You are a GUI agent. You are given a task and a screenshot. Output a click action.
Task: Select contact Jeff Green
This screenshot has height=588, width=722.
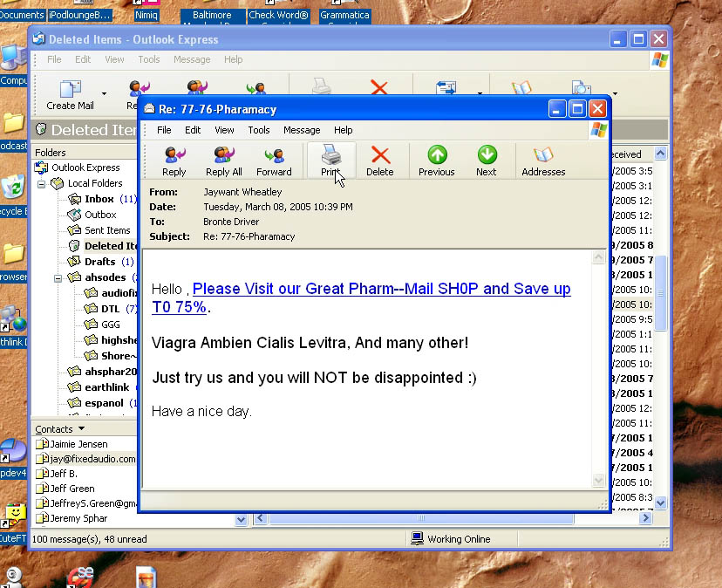click(65, 488)
